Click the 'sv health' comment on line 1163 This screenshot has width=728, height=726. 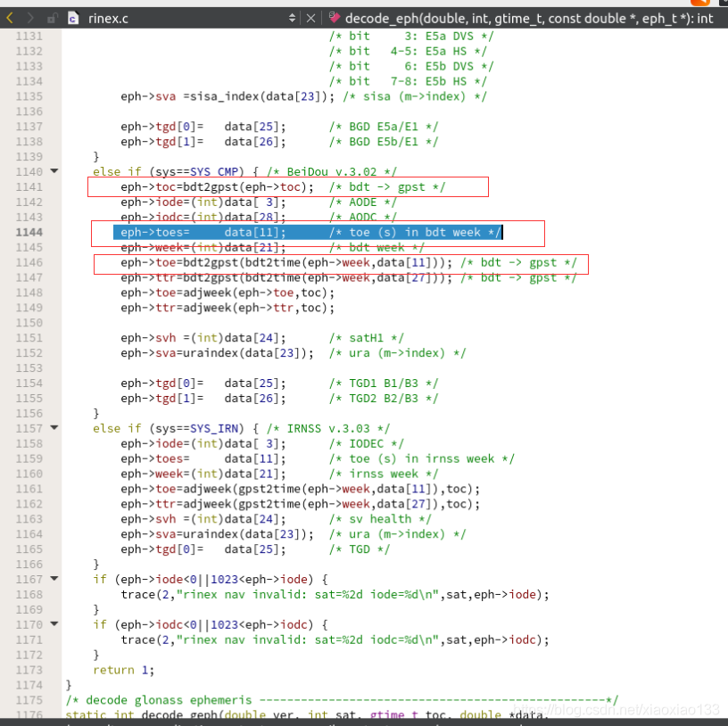click(380, 519)
